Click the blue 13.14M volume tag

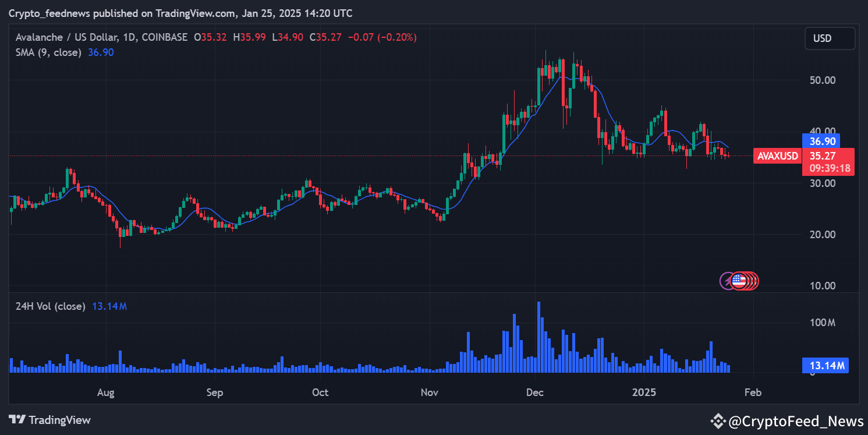click(x=825, y=365)
